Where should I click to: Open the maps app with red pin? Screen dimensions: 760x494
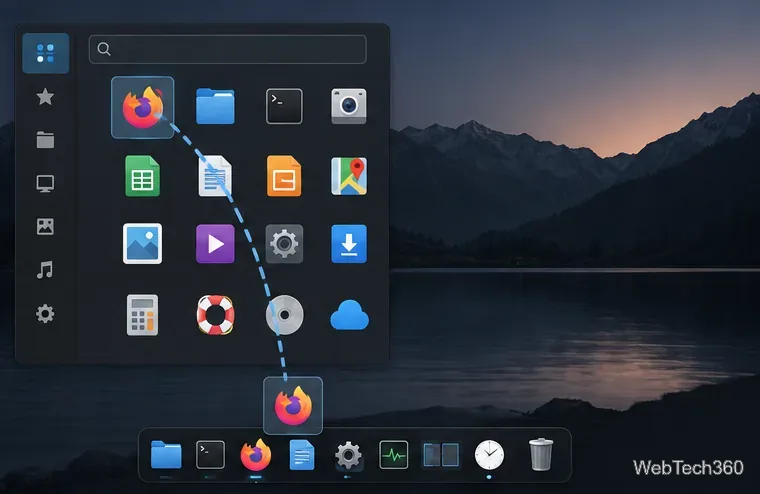click(x=349, y=176)
